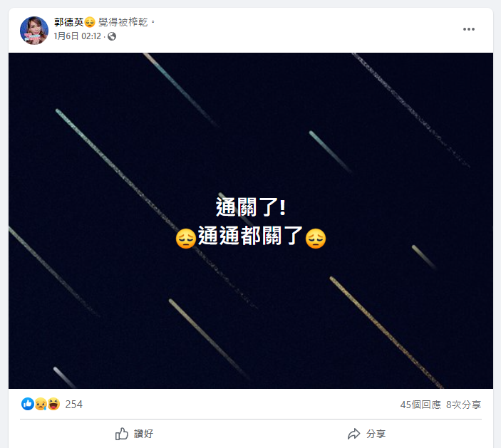Click the 通通都關了 text in the image
Screen dimensions: 501x448
point(250,236)
